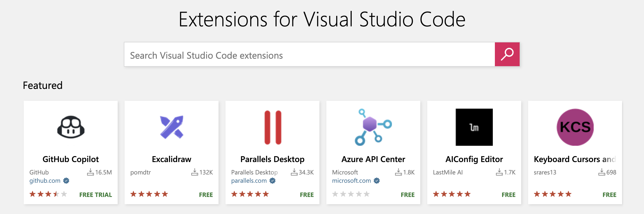Click the FREE TRIAL label on GitHub Copilot

tap(95, 195)
